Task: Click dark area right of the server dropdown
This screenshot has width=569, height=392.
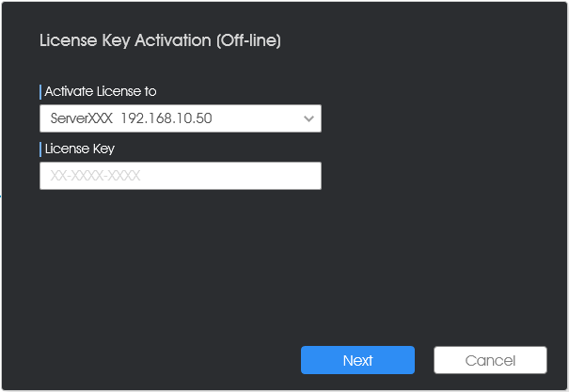Action: (443, 118)
